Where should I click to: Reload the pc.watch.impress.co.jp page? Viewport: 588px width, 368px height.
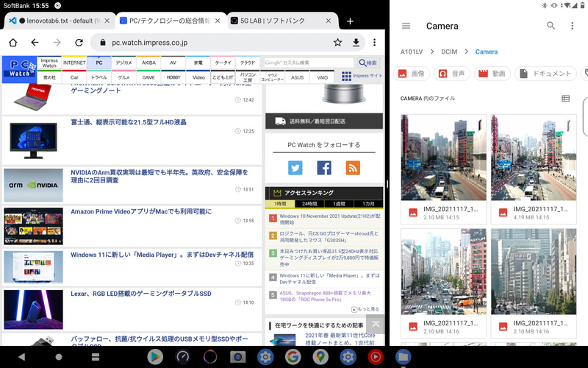[79, 43]
